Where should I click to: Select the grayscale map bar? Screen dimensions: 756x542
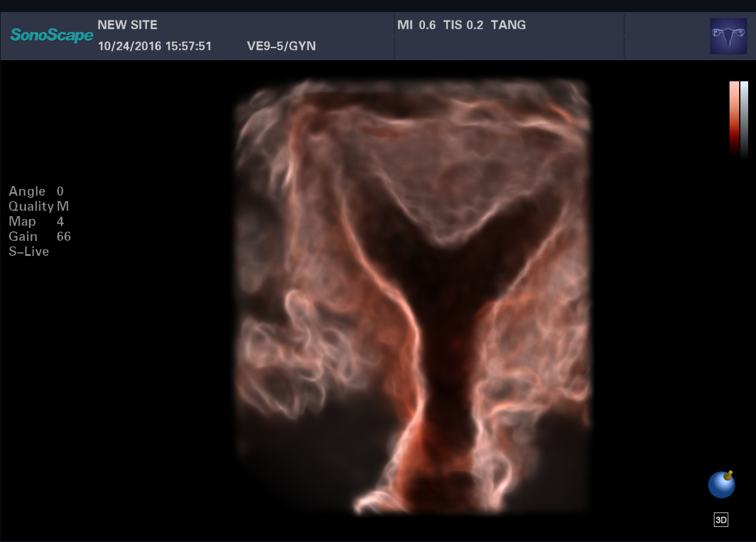click(744, 118)
